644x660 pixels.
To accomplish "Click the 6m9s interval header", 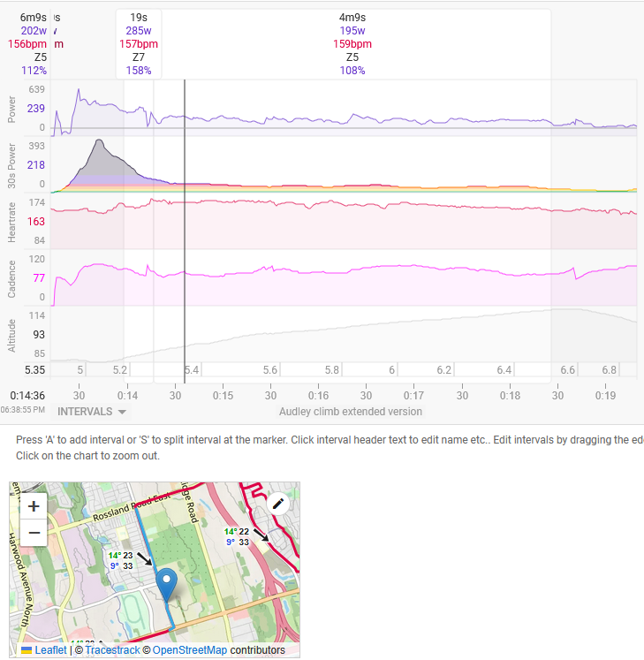I will coord(34,18).
